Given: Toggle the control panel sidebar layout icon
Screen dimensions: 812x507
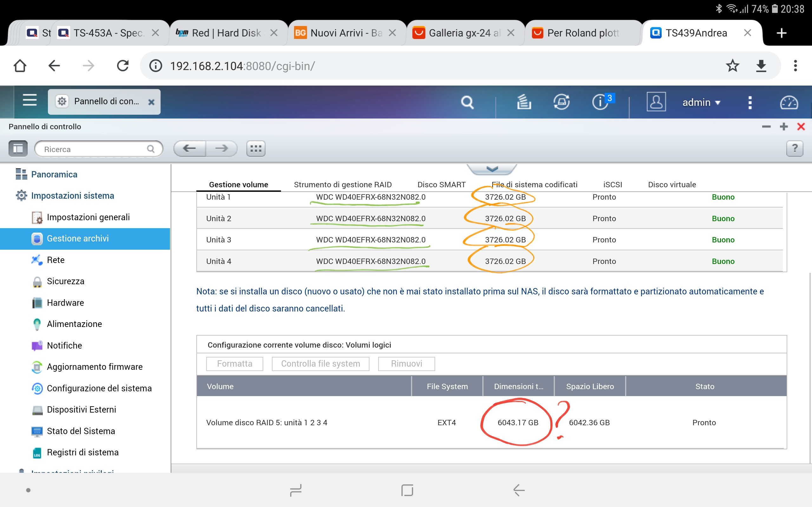Looking at the screenshot, I should [18, 149].
